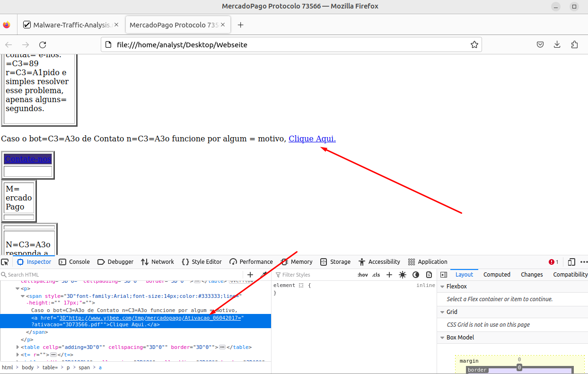Toggle dark color scheme simulation
Viewport: 588px width, 374px height.
[x=416, y=275]
